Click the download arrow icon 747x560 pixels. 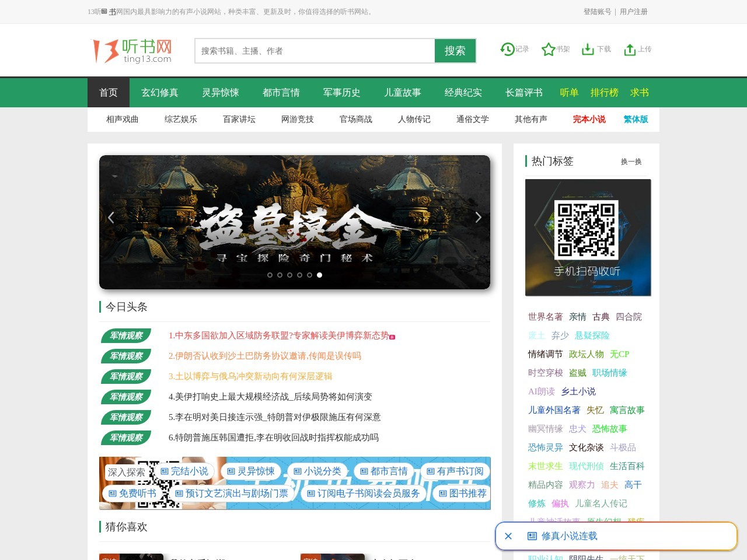tap(588, 50)
